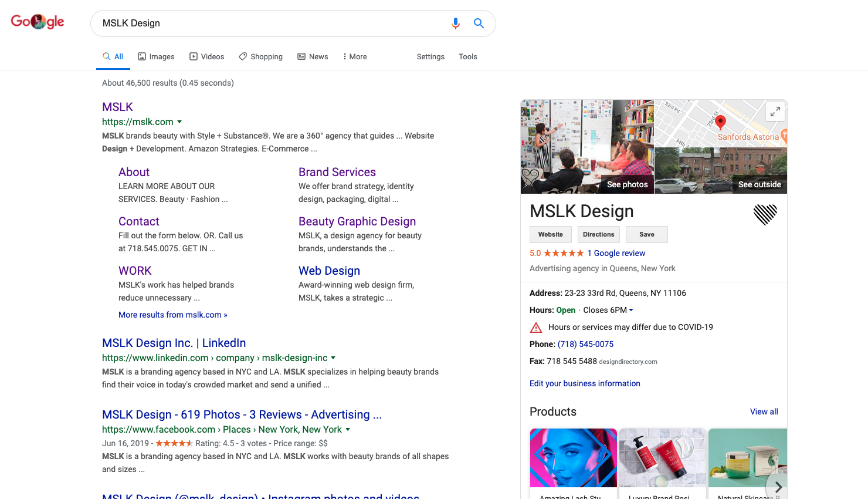Switch to the News tab
868x499 pixels.
coord(313,57)
